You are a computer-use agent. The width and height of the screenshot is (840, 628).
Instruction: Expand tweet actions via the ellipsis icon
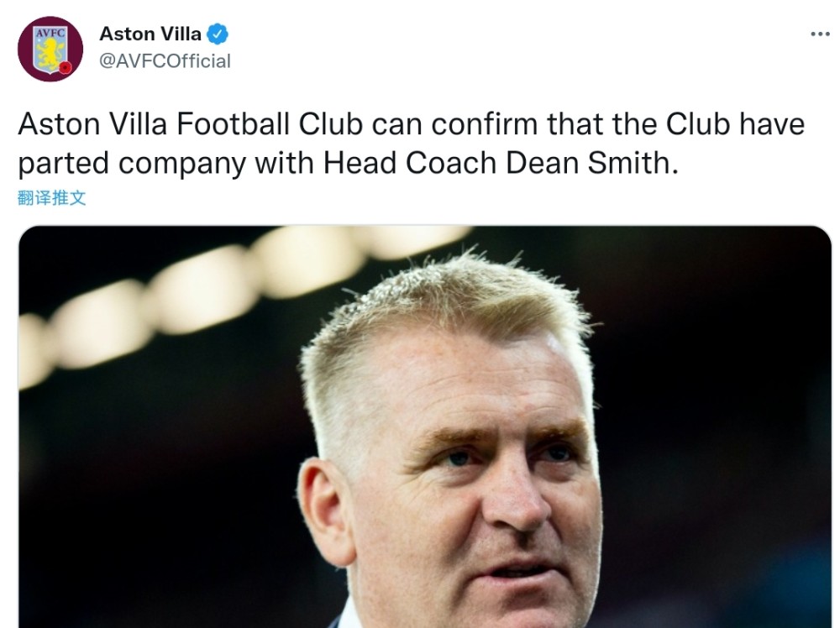(x=820, y=34)
